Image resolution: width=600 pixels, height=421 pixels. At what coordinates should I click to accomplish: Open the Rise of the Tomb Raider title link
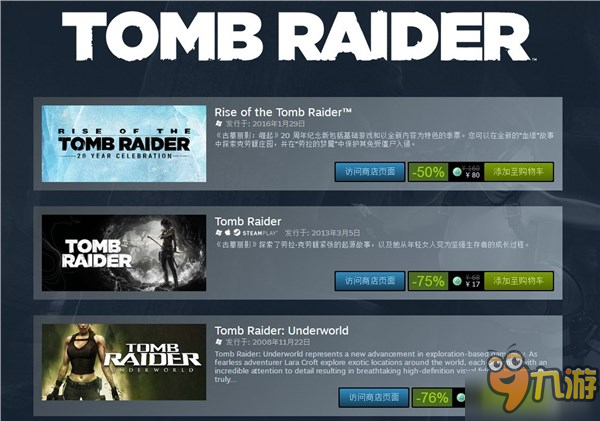click(x=283, y=112)
